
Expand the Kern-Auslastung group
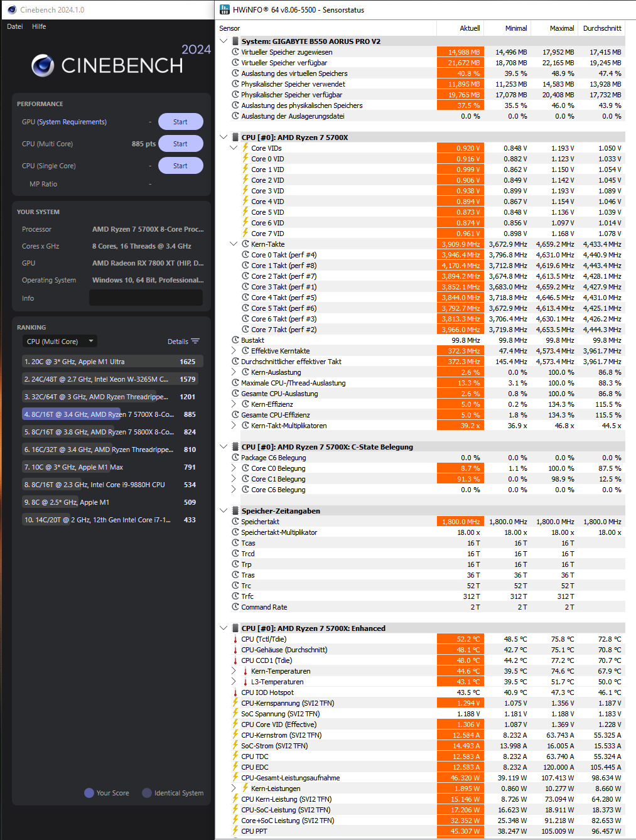234,372
